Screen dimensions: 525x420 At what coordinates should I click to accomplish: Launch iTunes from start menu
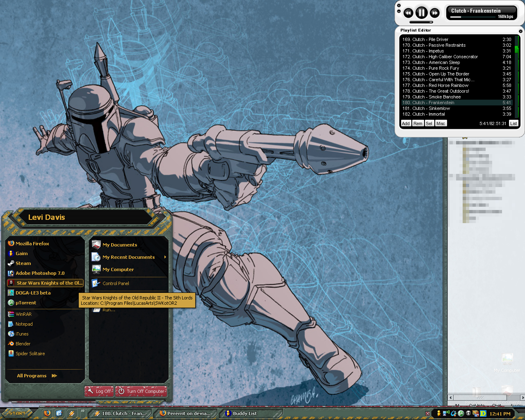[x=45, y=334]
